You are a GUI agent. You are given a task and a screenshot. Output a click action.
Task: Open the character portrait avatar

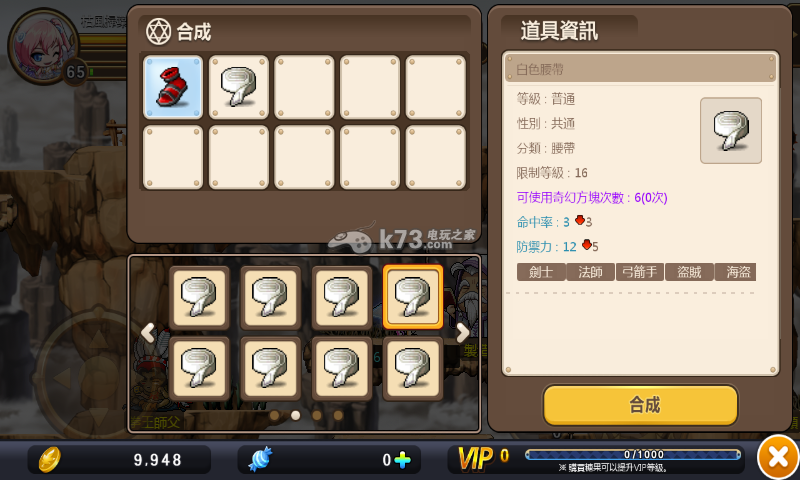click(43, 46)
